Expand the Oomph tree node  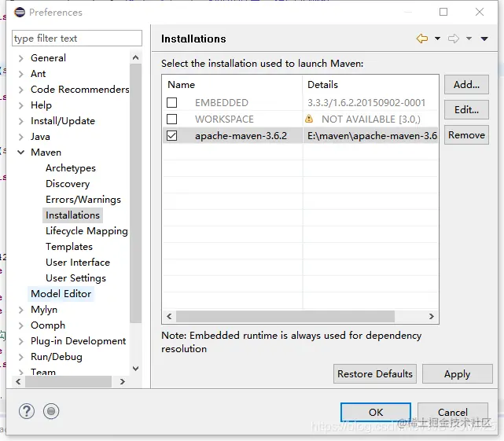pyautogui.click(x=21, y=325)
